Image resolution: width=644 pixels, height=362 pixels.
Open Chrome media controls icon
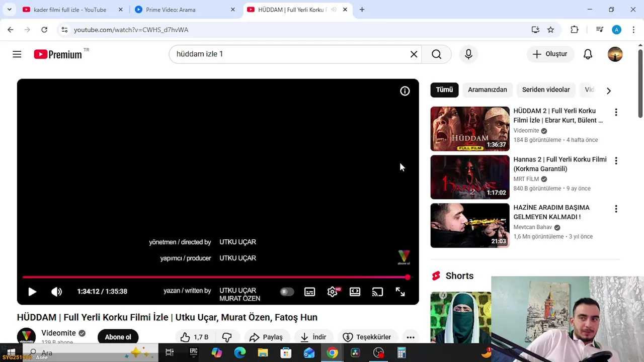[x=599, y=30]
